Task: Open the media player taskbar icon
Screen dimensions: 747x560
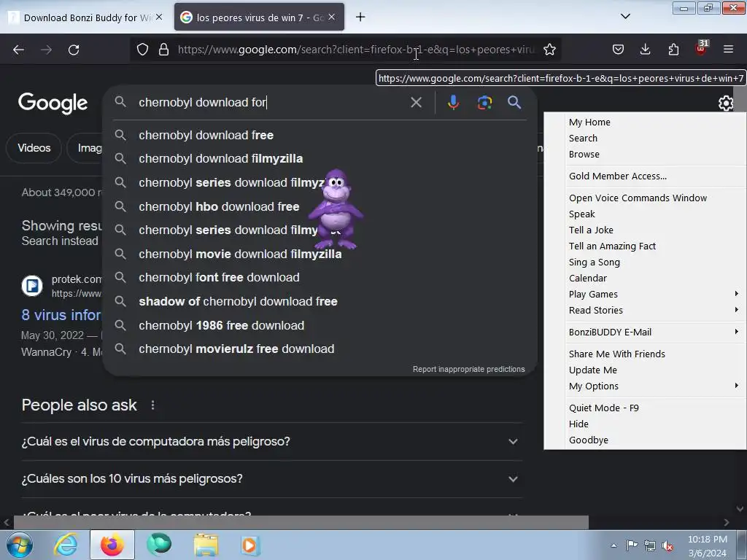Action: tap(249, 545)
